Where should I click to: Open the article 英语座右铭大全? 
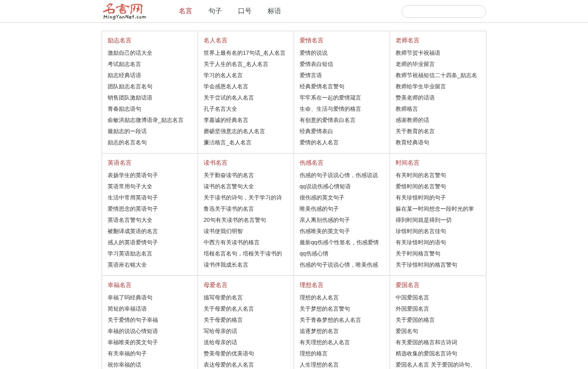[127, 265]
